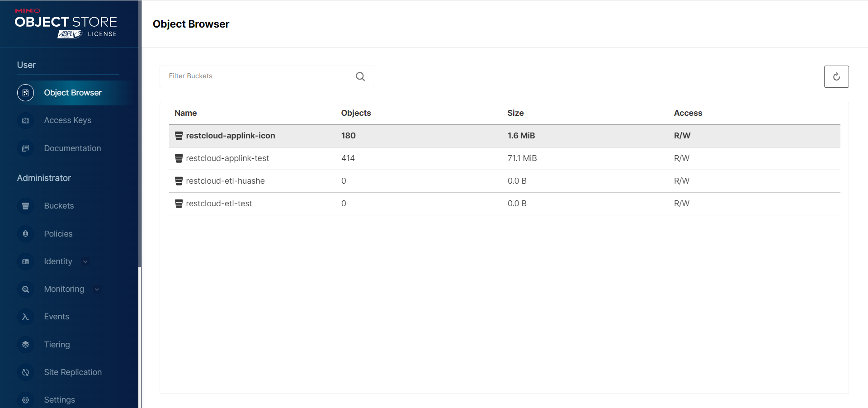Click the MinIO Object Store logo
The height and width of the screenshot is (408, 868).
(66, 24)
